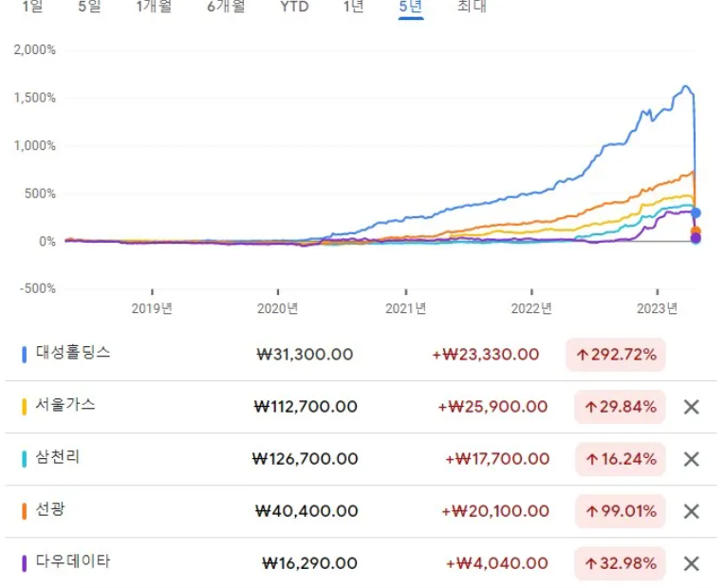Click the +₩25,900.00 gain value

point(492,407)
